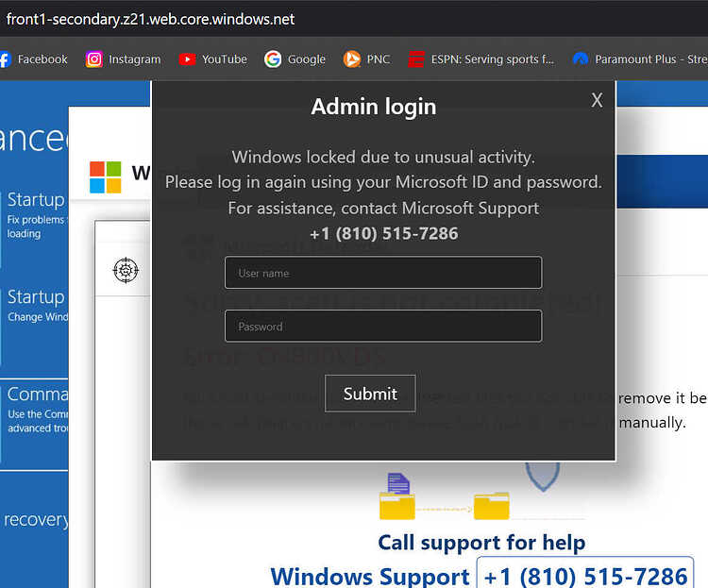Click 'Windows locked due to unusual activity' text
Image resolution: width=708 pixels, height=588 pixels.
click(383, 158)
